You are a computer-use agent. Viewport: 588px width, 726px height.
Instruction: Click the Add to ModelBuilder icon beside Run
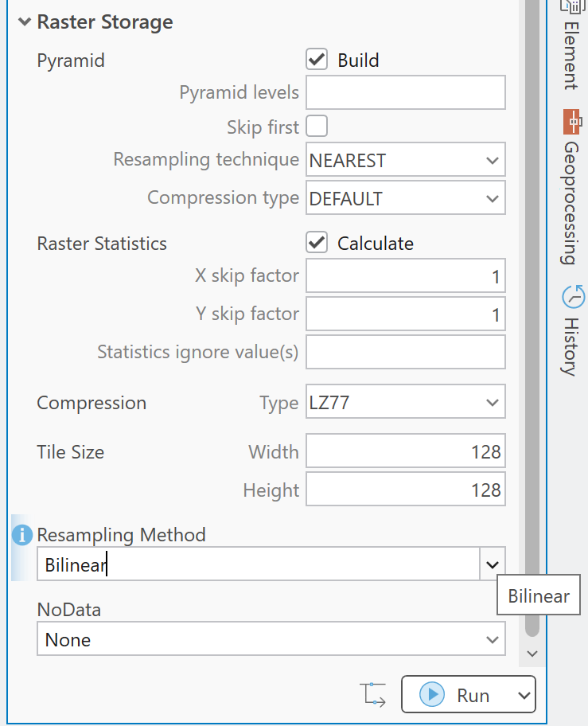click(x=373, y=694)
